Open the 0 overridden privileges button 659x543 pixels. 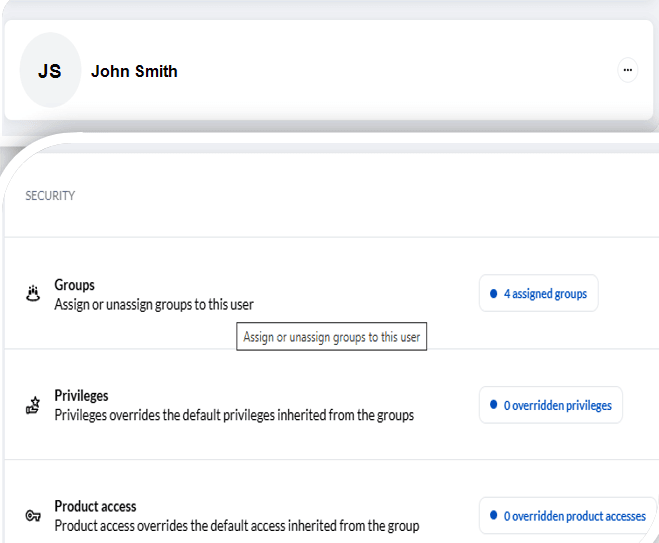[551, 405]
